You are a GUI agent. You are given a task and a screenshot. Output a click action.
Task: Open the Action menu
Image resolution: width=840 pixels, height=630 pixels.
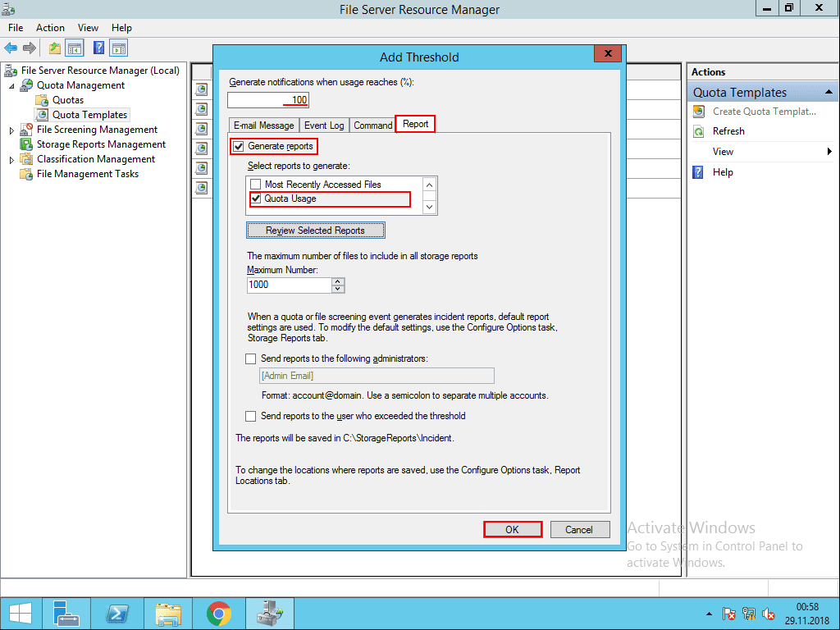click(50, 27)
